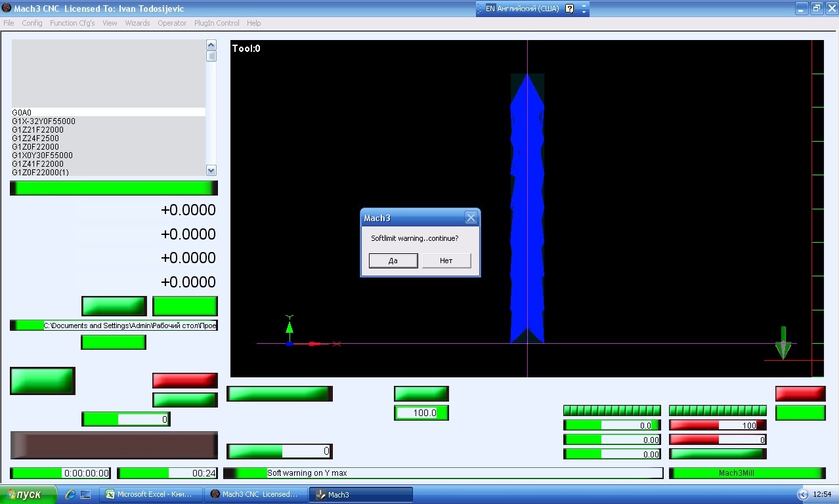Screen dimensions: 839x504
Task: Expand hidden system tray icons
Action: [802, 495]
